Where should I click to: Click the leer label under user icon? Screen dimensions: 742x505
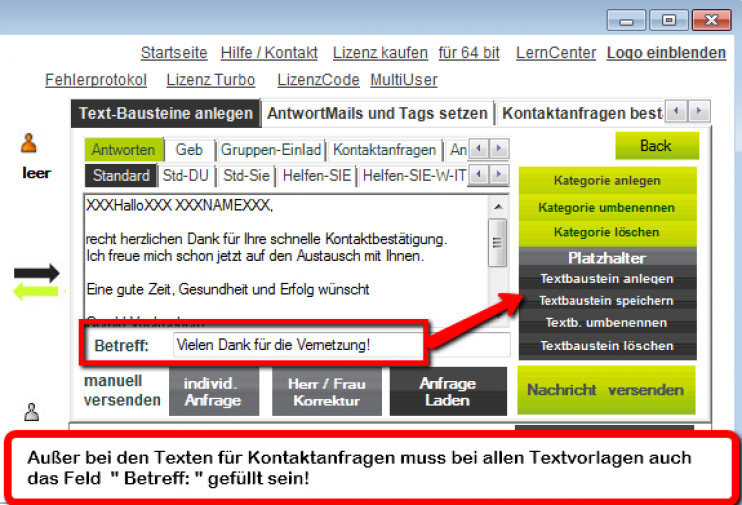point(36,173)
